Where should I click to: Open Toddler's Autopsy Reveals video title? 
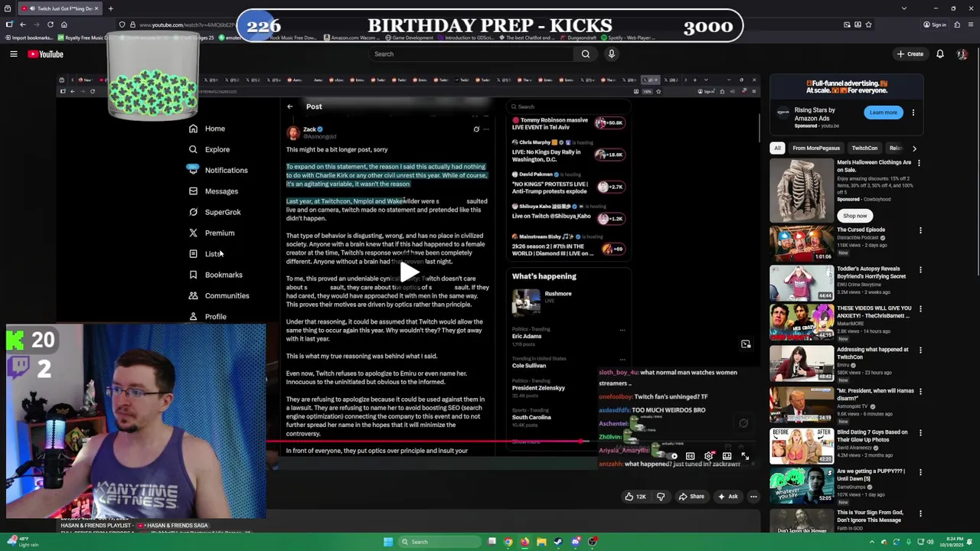[871, 272]
